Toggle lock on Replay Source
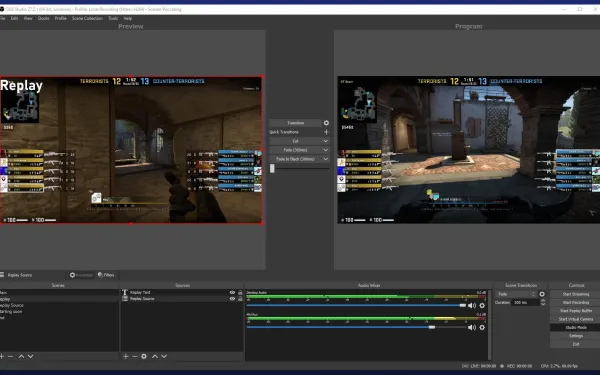The height and width of the screenshot is (375, 600). [240, 298]
